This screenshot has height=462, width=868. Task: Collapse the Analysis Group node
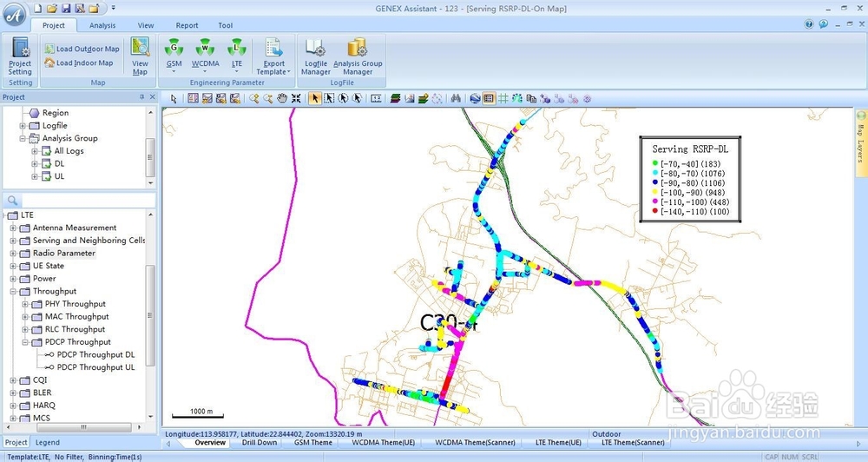[23, 138]
